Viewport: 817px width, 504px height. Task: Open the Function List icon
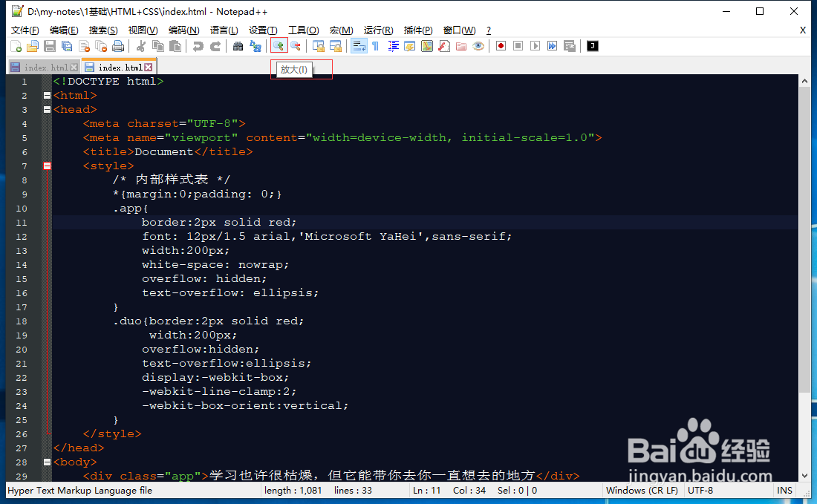click(444, 46)
